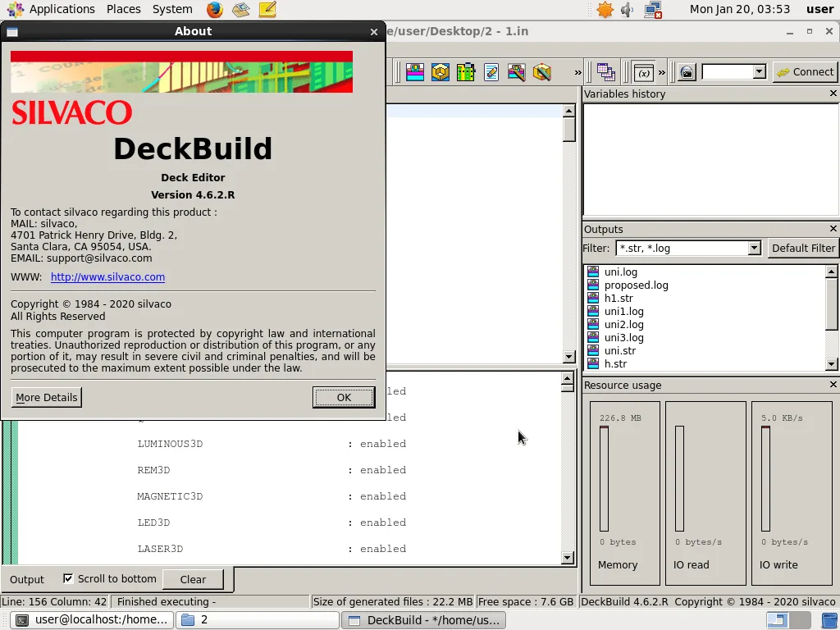The height and width of the screenshot is (630, 840).
Task: Open the TonyPlot structure viewer icon in toolbar
Action: click(414, 72)
